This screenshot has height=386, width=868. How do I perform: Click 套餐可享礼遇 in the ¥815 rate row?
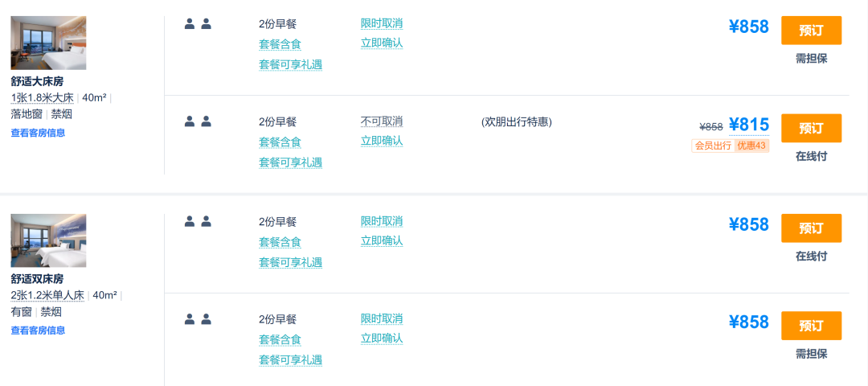pyautogui.click(x=290, y=162)
